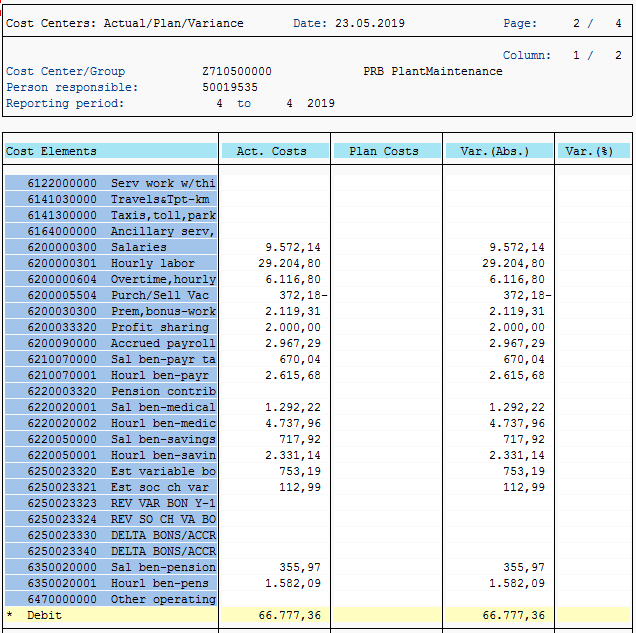Screen dimensions: 636x633
Task: Select the Var.(Abs.) column header
Action: (x=499, y=151)
